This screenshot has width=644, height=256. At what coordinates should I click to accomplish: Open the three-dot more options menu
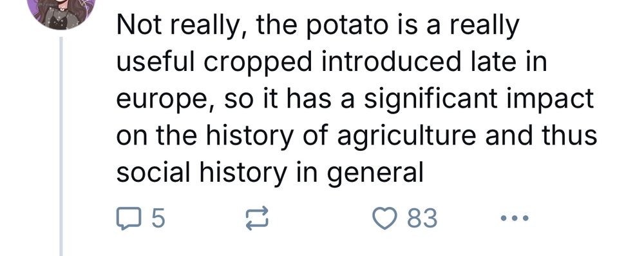[515, 218]
